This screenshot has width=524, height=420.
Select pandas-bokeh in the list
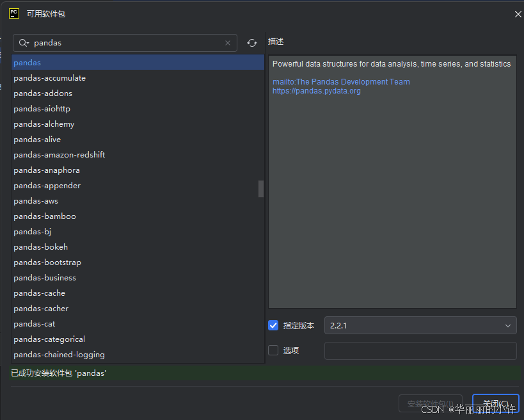click(x=138, y=247)
